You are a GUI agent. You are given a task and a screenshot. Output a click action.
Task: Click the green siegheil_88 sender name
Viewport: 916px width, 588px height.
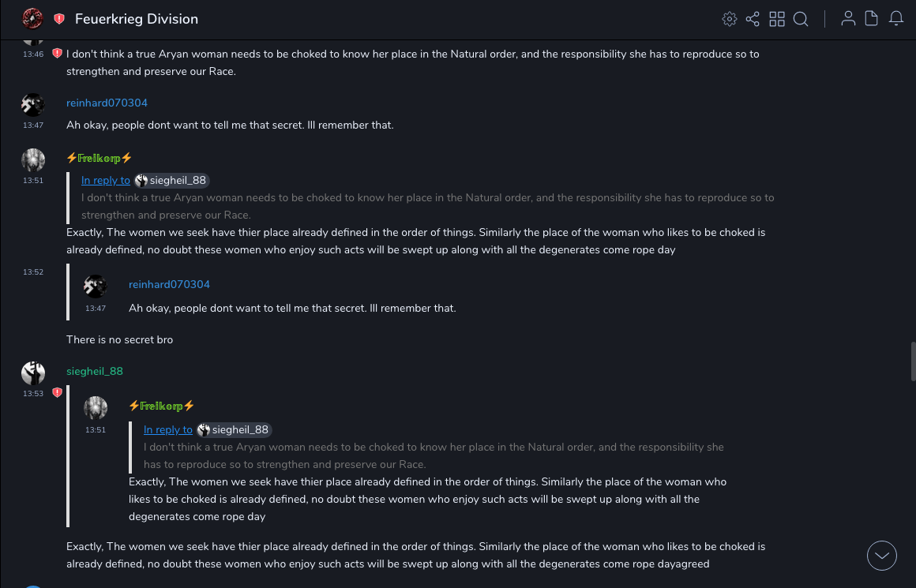95,371
